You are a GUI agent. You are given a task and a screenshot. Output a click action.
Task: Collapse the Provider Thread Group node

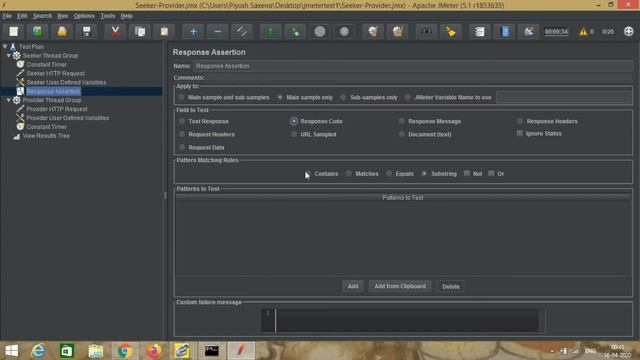(x=9, y=100)
